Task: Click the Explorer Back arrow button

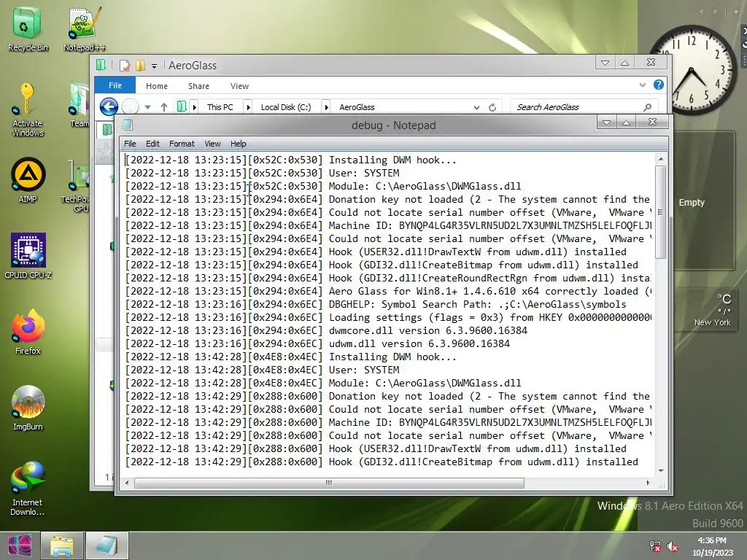Action: point(109,106)
